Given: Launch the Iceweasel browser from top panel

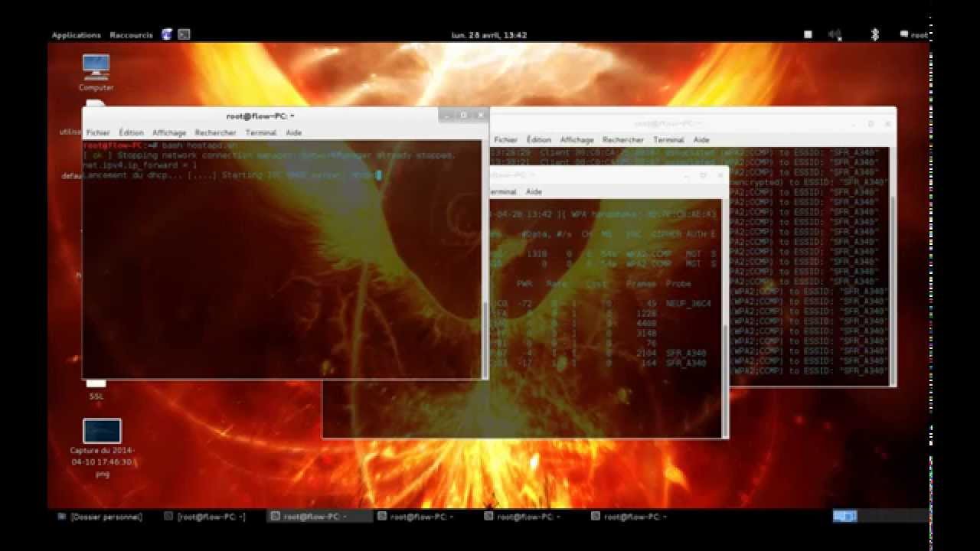Looking at the screenshot, I should 167,34.
